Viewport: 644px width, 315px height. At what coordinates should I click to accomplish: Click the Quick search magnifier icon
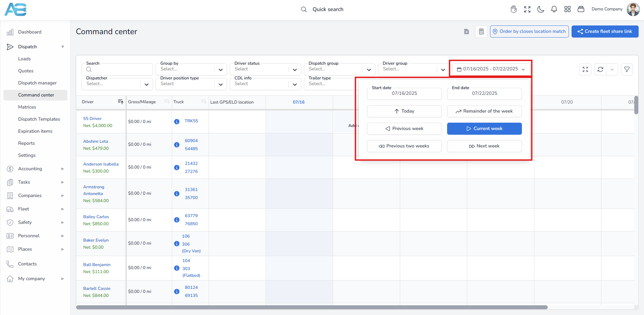(x=304, y=9)
